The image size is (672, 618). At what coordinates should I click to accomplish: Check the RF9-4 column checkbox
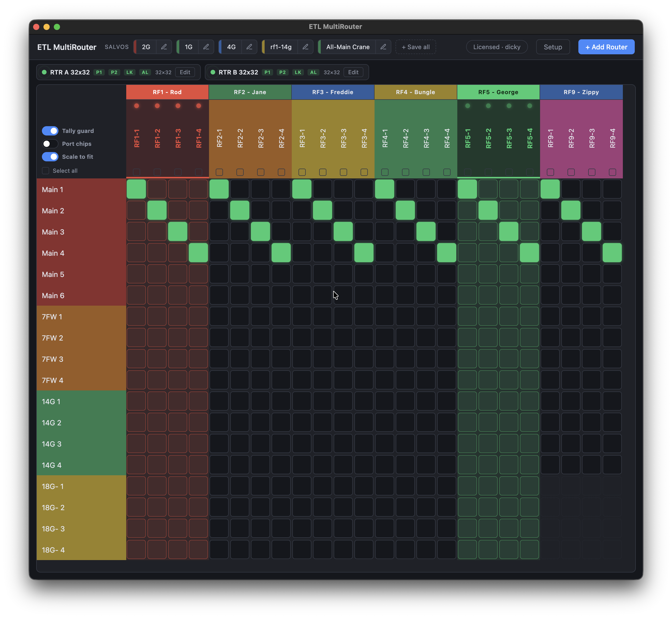pyautogui.click(x=613, y=172)
